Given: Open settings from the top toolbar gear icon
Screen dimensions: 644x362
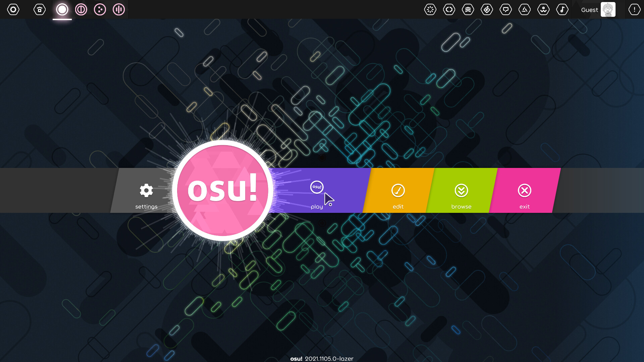Looking at the screenshot, I should click(x=13, y=9).
